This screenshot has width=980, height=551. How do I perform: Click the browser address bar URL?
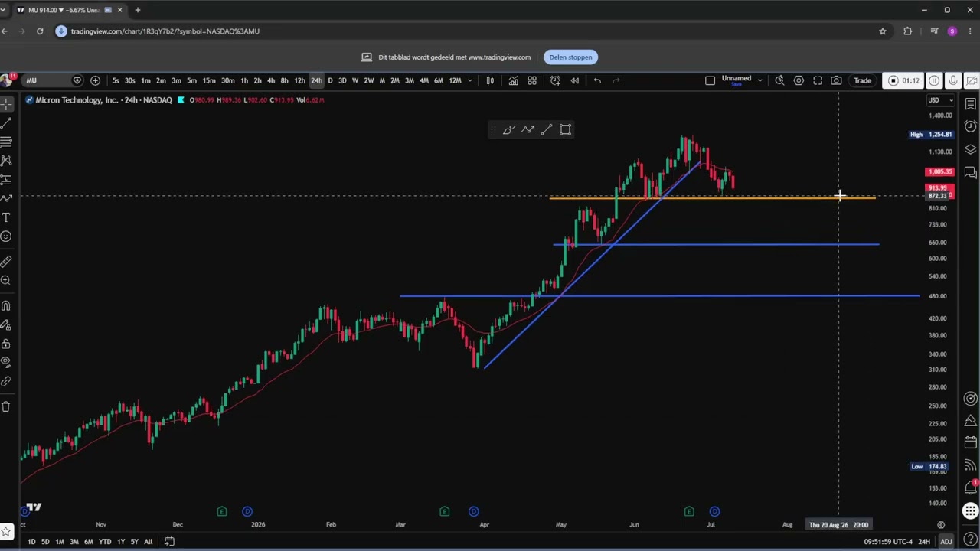pyautogui.click(x=165, y=31)
